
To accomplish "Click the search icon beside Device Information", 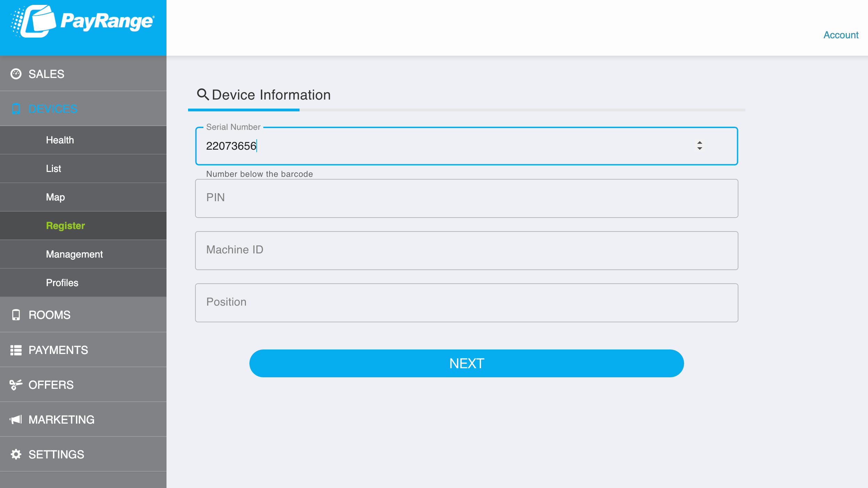I will (203, 95).
